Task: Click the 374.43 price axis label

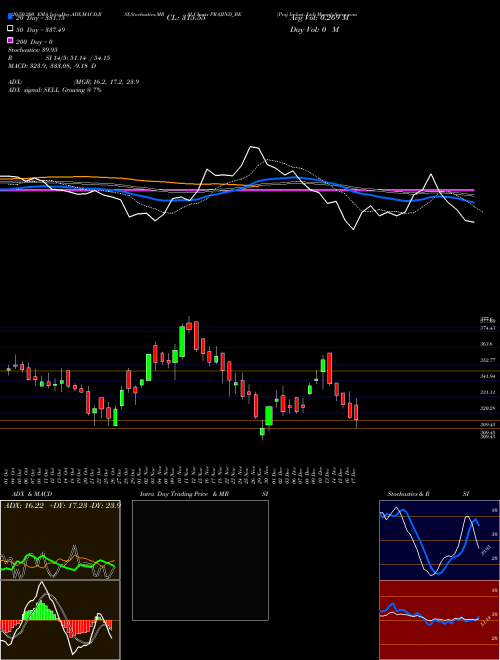Action: click(488, 328)
